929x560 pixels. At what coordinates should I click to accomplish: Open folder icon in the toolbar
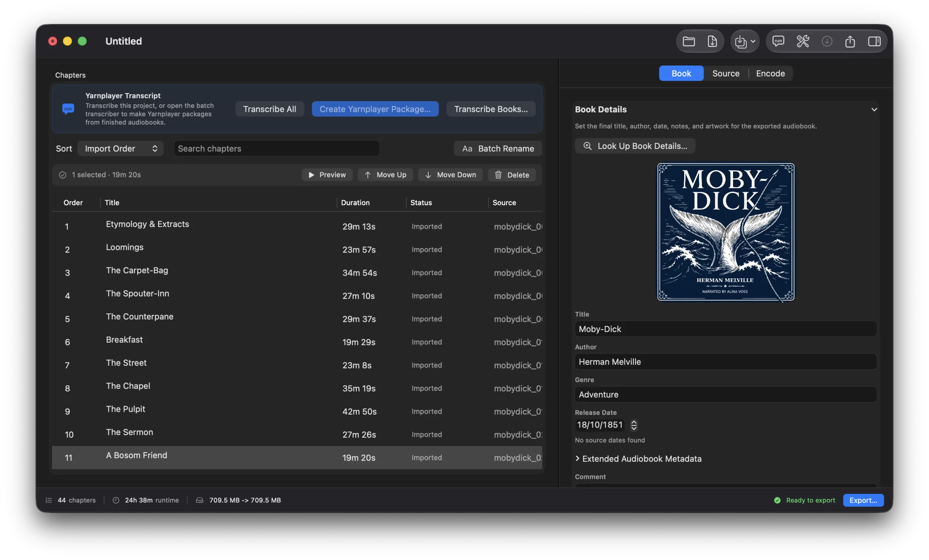coord(688,41)
